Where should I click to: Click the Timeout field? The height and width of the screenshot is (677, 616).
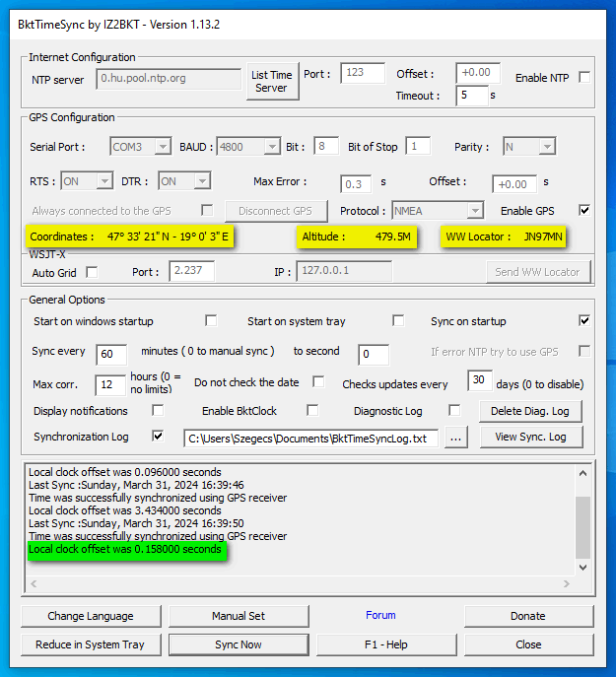472,95
